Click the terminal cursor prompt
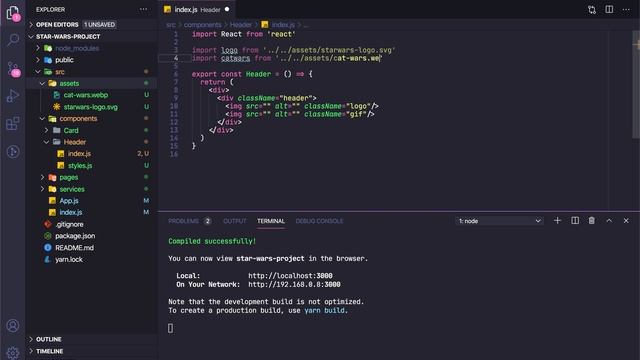The image size is (640, 360). pyautogui.click(x=171, y=328)
